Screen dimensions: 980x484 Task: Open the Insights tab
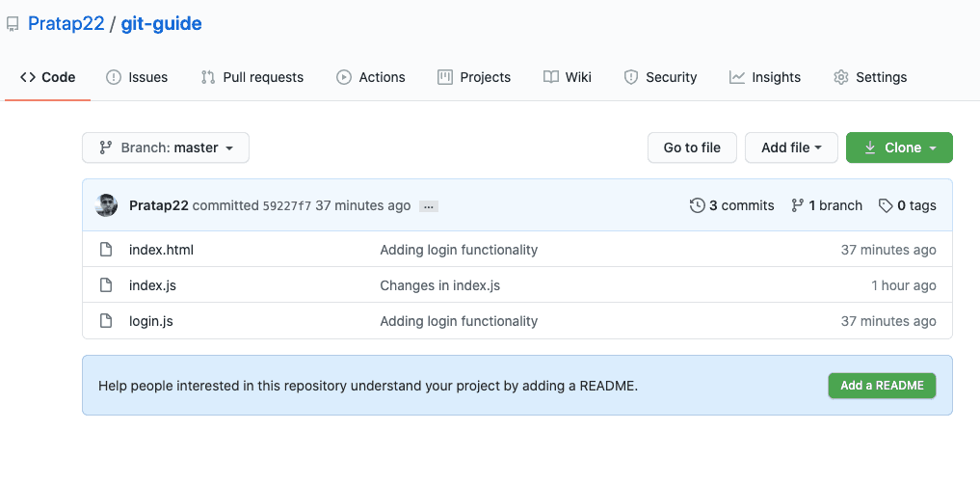(765, 77)
